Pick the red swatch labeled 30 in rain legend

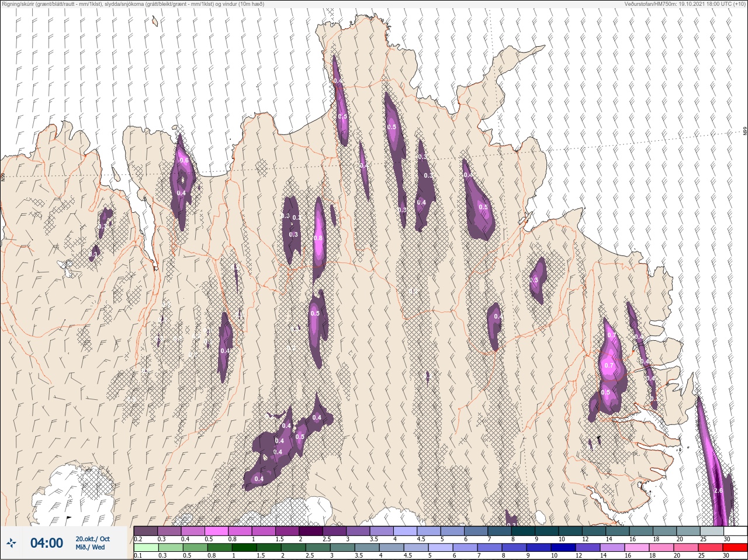pyautogui.click(x=735, y=548)
